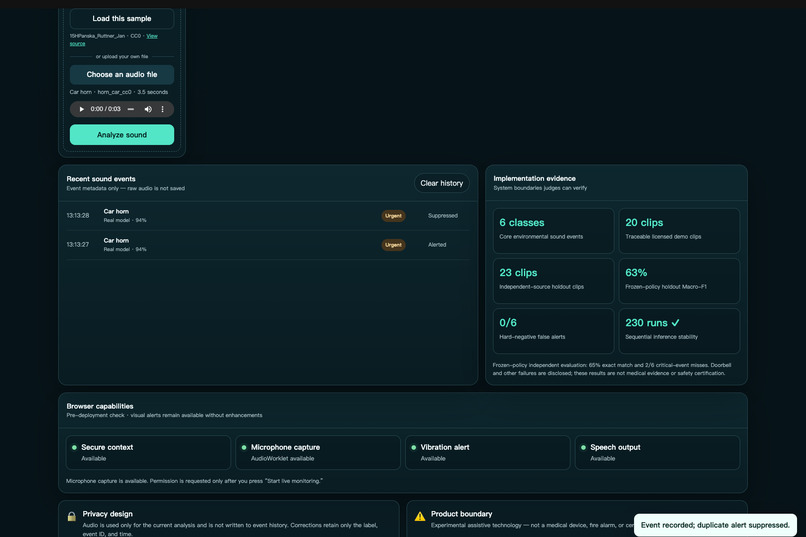The width and height of the screenshot is (806, 537).
Task: Click the Browser capabilities heading
Action: 100,406
